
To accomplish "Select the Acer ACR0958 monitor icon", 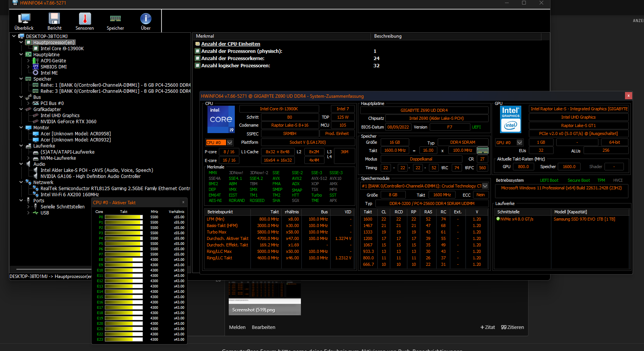I will 36,133.
